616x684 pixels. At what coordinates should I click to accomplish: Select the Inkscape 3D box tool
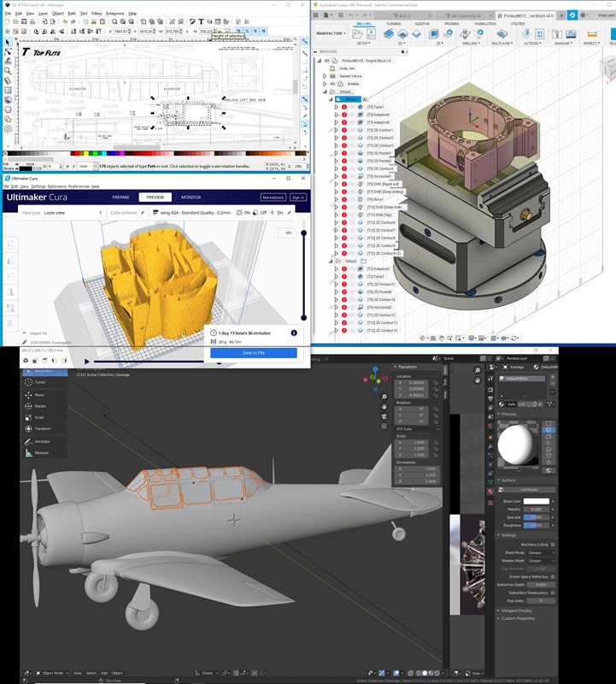[x=8, y=100]
